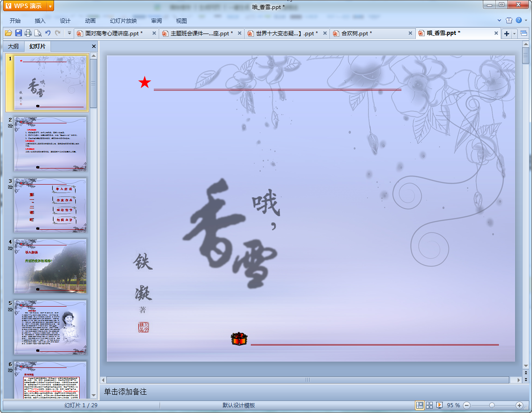532x413 pixels.
Task: Start slideshow from status bar icon
Action: click(439, 405)
